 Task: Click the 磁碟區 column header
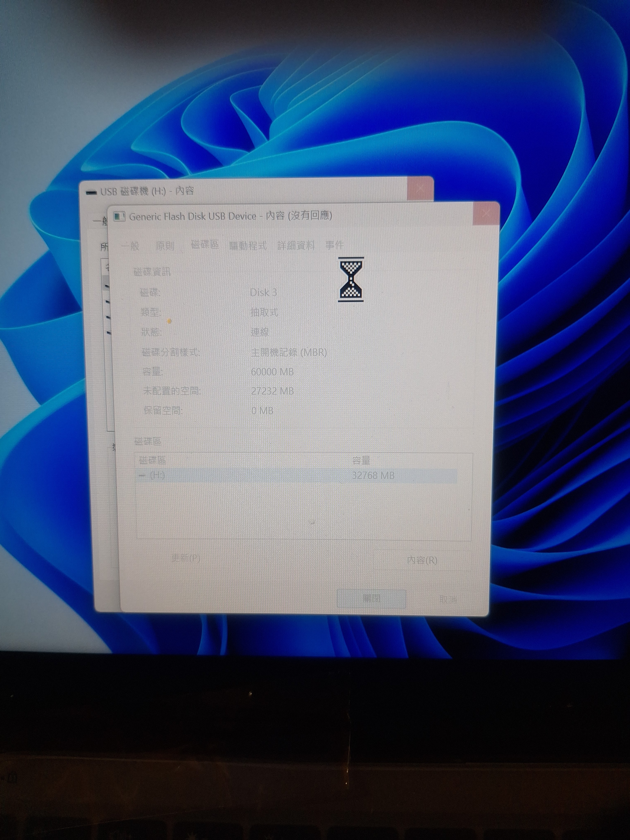tap(153, 461)
